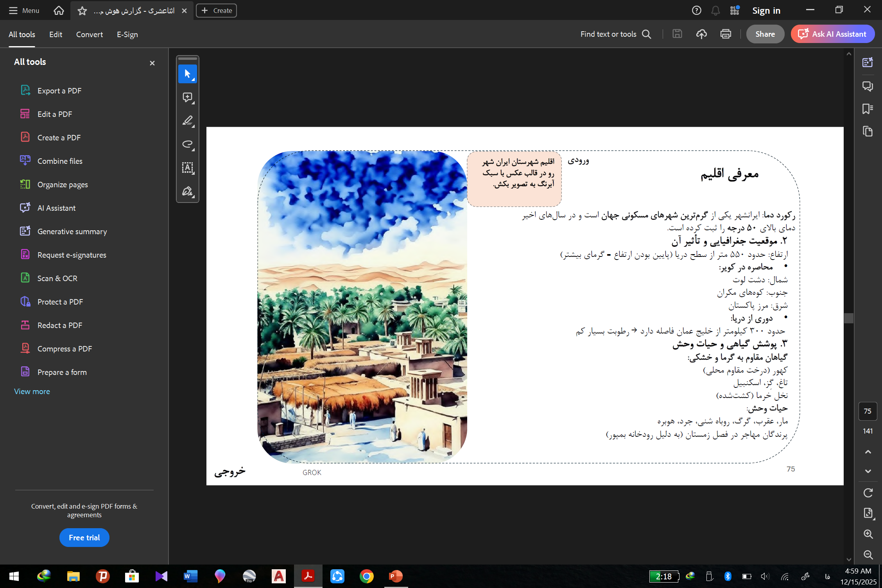Open the hamburger Menu
Screen dimensions: 882x588
(24, 11)
